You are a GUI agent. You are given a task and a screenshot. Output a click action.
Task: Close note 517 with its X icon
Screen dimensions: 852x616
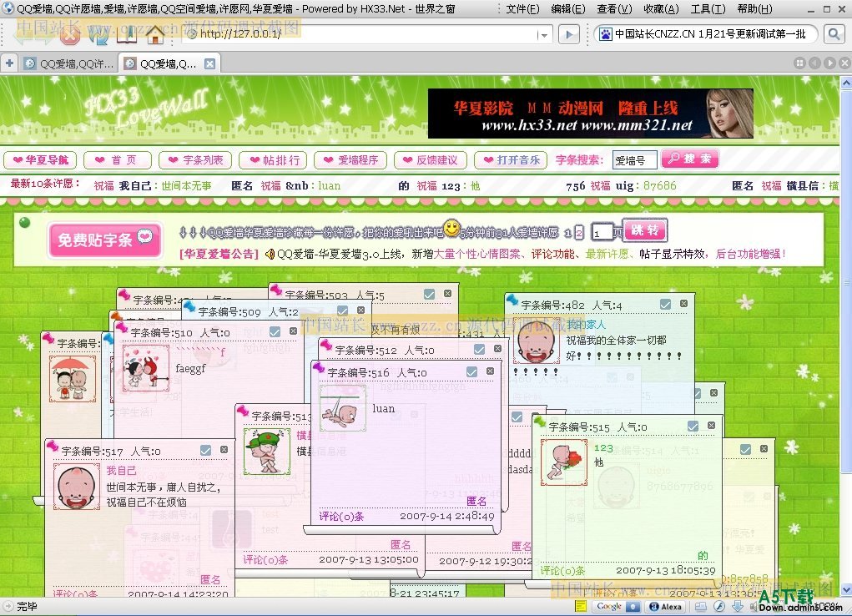pos(224,450)
